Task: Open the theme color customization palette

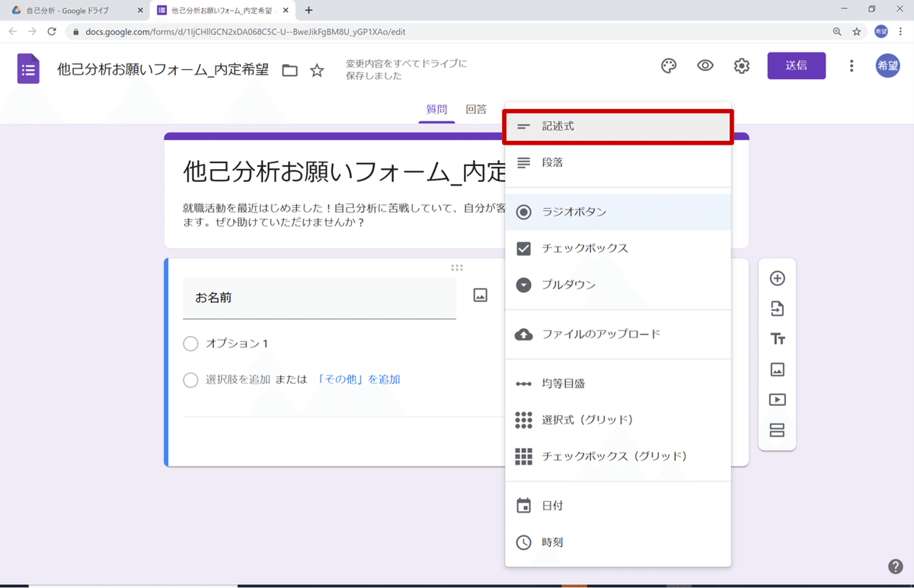Action: click(x=668, y=66)
